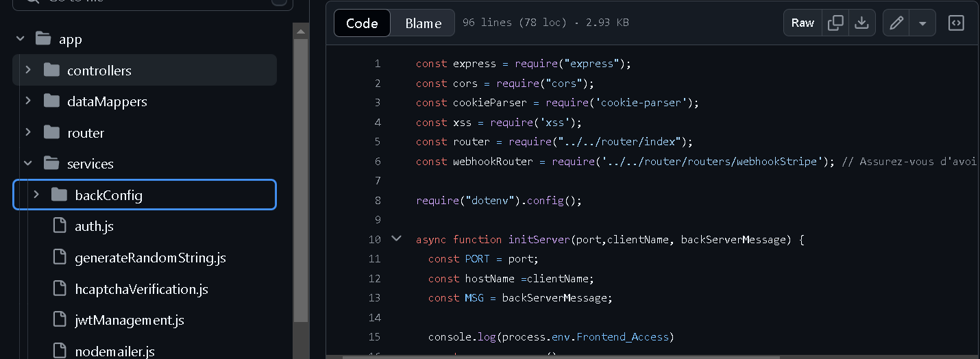Viewport: 980px width, 359px height.
Task: Open nodemailer.js in the tree
Action: click(x=114, y=351)
